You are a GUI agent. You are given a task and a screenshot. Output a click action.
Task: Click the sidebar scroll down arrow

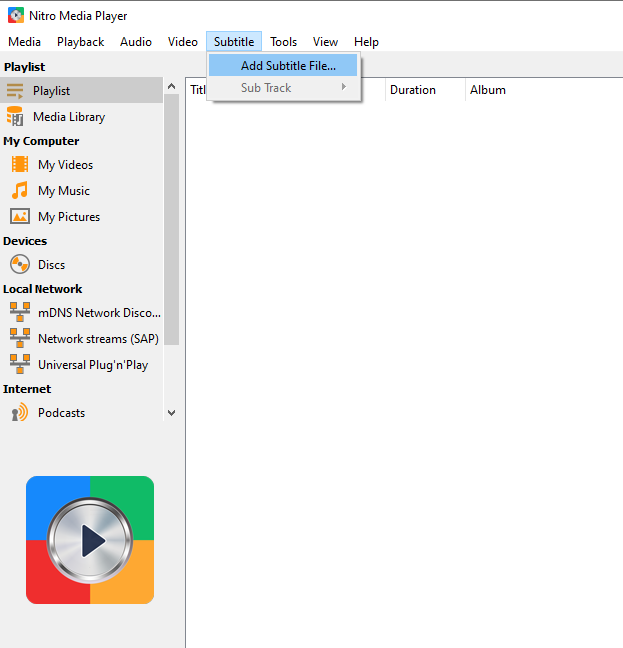click(171, 412)
